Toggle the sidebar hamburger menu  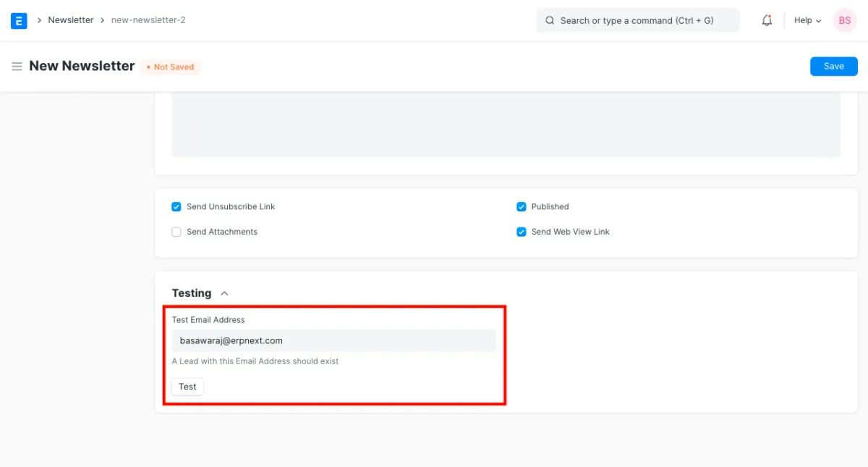click(17, 67)
